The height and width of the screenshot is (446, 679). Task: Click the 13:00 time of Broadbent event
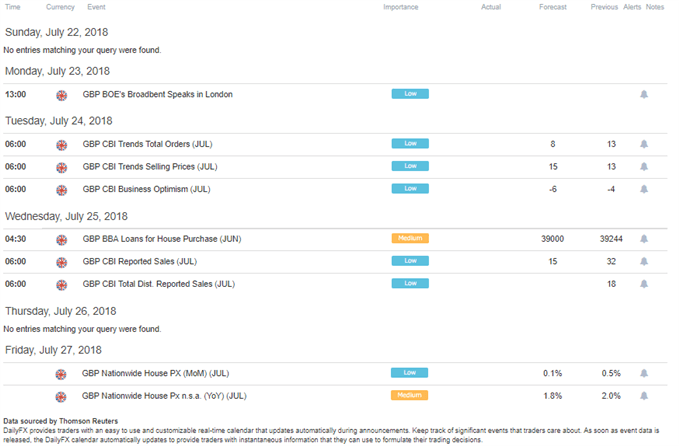pos(16,94)
